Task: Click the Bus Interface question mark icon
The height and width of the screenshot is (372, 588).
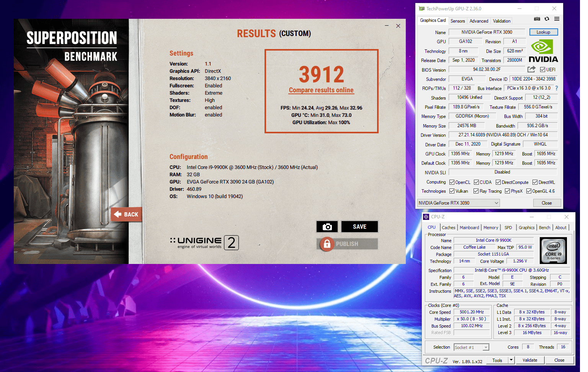Action: pos(557,88)
